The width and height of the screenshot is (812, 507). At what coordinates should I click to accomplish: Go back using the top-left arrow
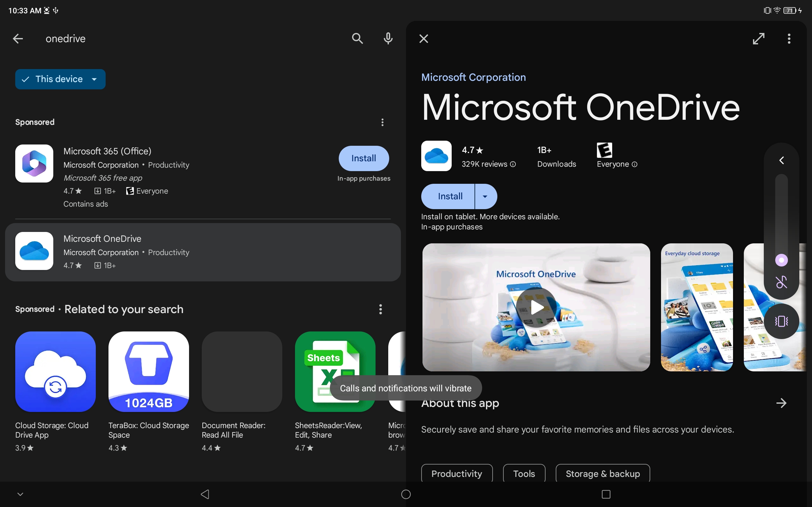click(x=18, y=39)
